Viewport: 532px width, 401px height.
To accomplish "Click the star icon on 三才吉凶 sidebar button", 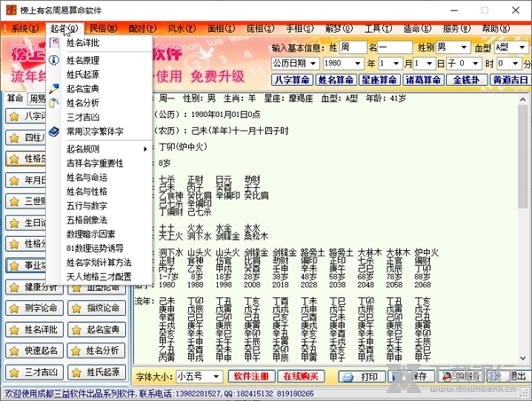I will (14, 373).
